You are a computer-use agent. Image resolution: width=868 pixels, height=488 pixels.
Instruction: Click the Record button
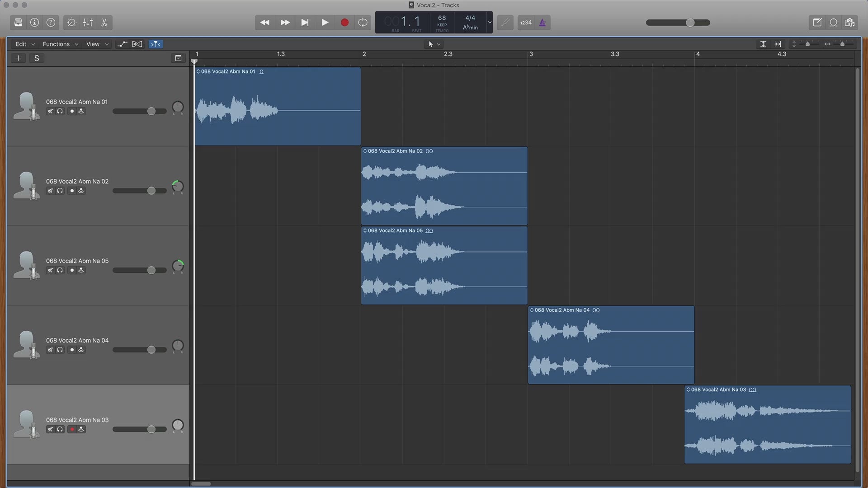tap(344, 23)
